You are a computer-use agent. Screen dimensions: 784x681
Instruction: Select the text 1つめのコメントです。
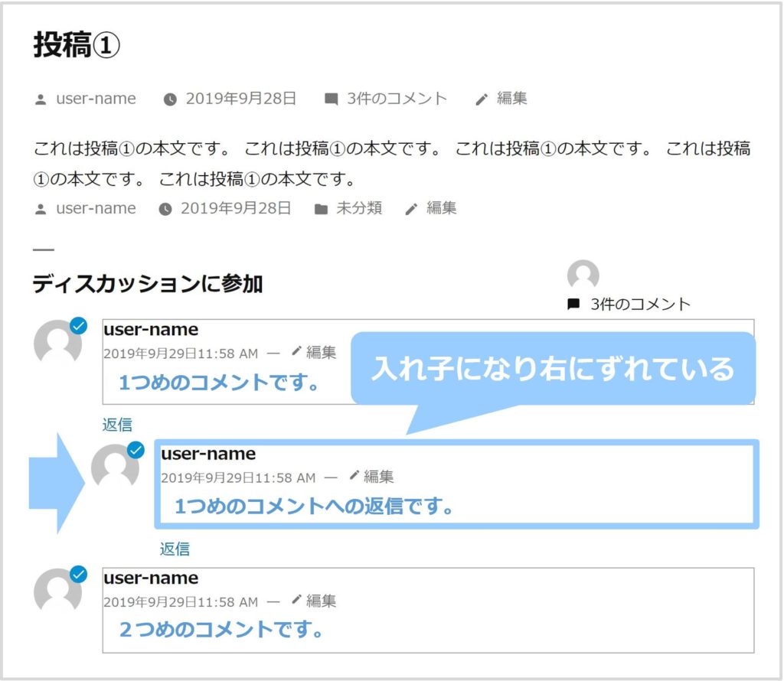(219, 383)
